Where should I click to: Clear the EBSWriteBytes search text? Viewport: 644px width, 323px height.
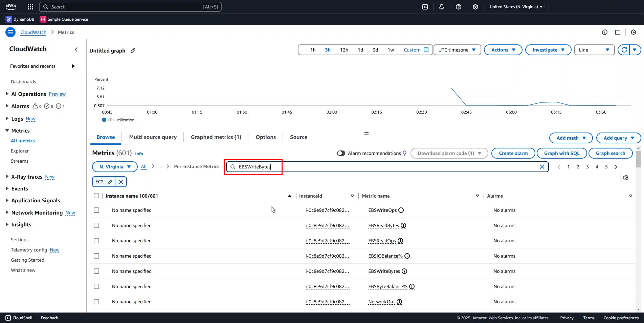pos(542,167)
